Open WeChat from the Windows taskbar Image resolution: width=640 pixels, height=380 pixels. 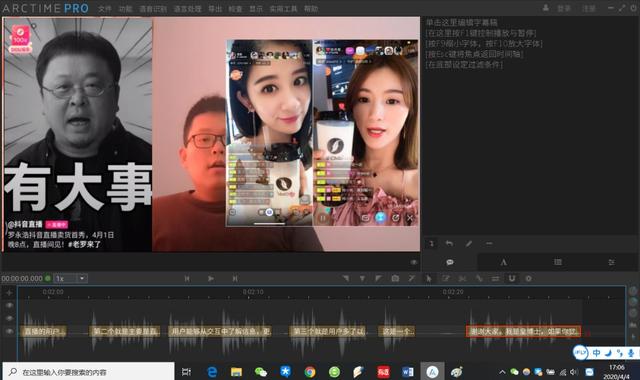260,372
